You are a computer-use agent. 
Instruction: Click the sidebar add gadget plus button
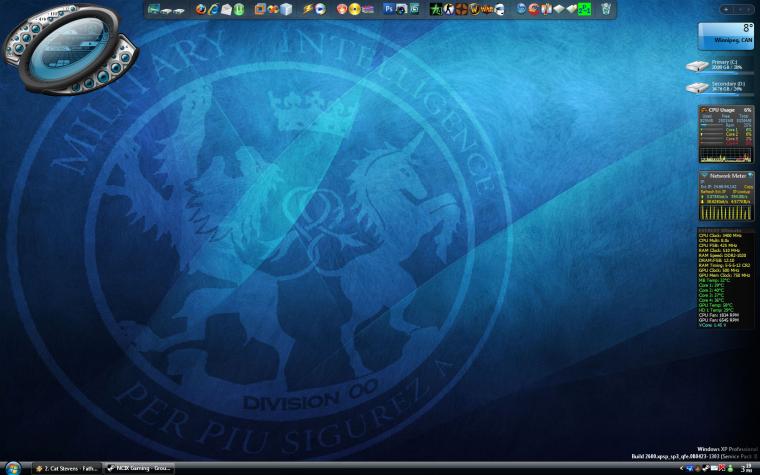[x=726, y=9]
